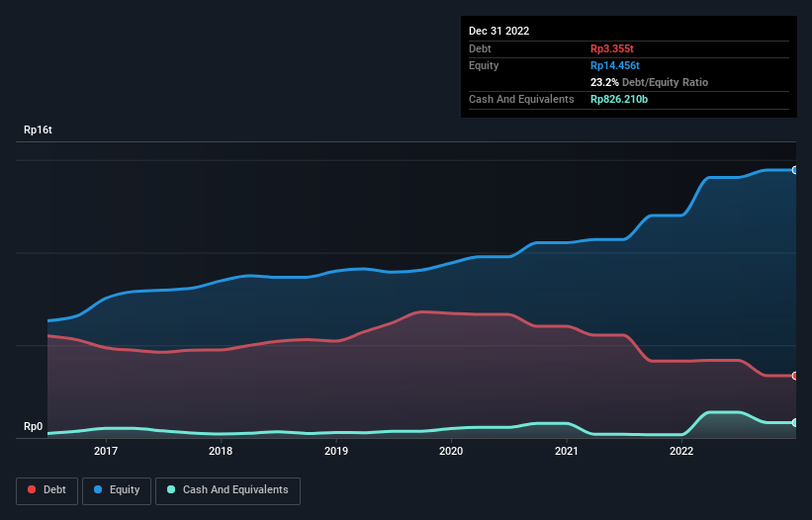Click the Dec 31 2022 tooltip date
812x520 pixels.
coord(498,31)
